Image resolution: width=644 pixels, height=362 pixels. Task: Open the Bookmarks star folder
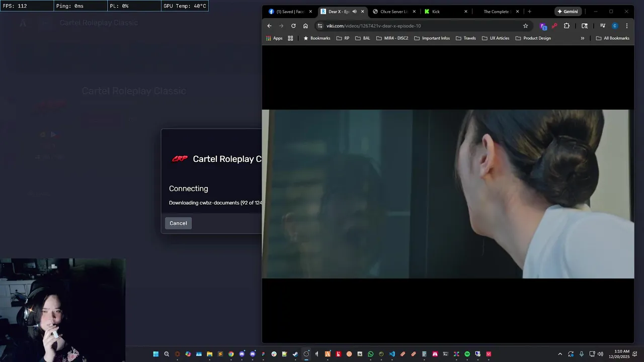pos(316,38)
